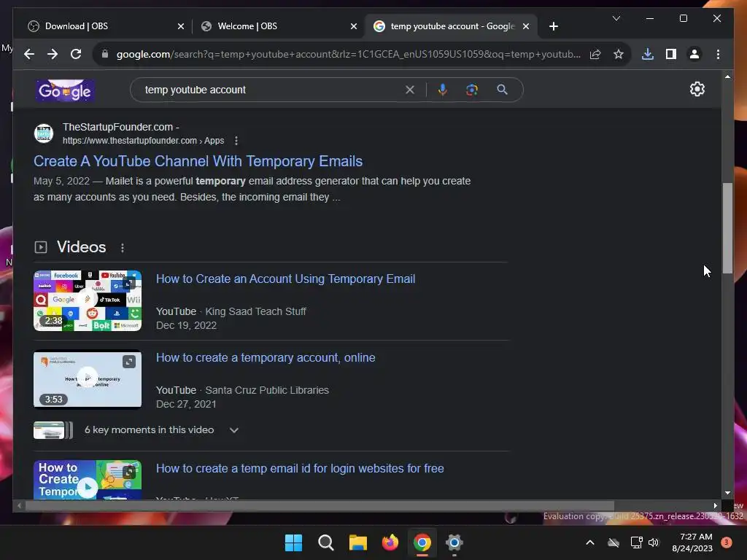Bookmark this tab with star icon
Screen dimensions: 747x560
619,54
